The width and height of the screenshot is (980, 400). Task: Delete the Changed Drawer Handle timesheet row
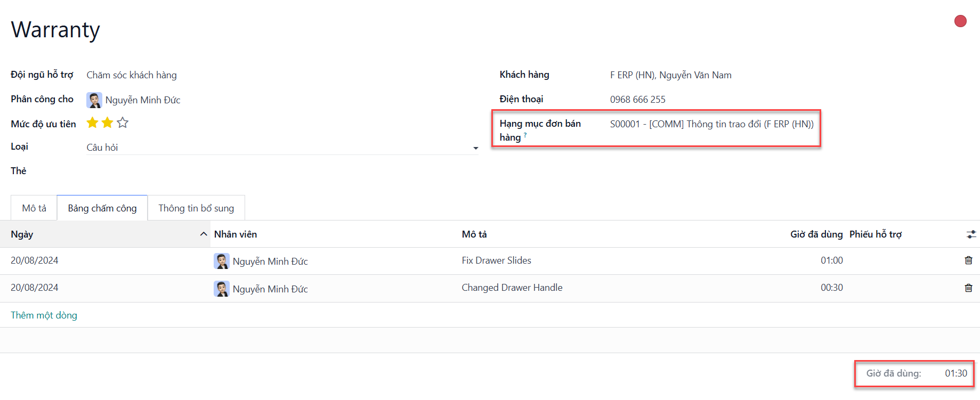[x=968, y=288]
